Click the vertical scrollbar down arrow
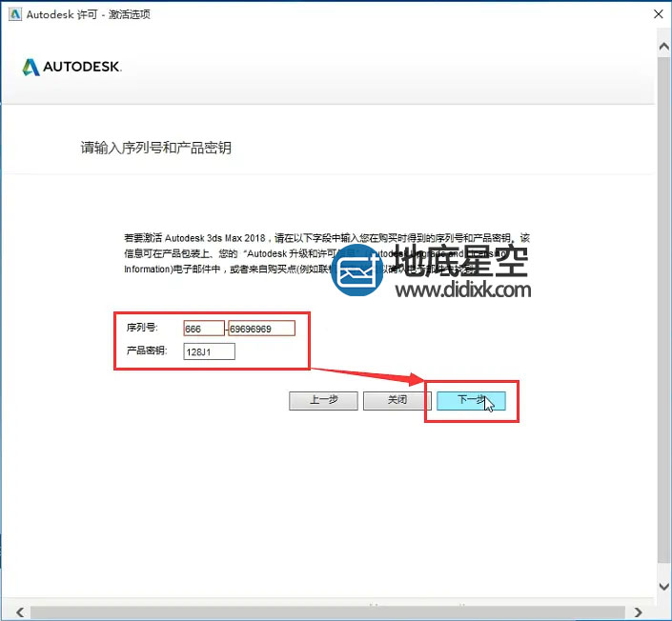This screenshot has height=621, width=672. (663, 586)
